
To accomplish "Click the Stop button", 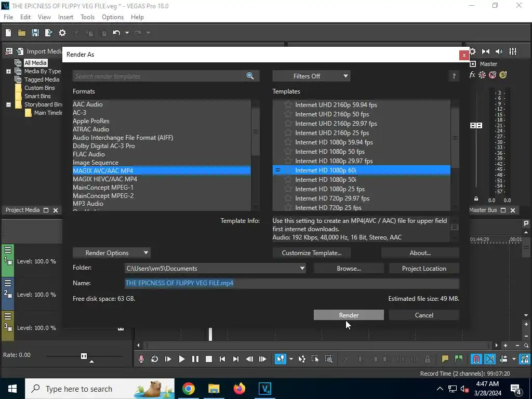I will click(x=209, y=359).
